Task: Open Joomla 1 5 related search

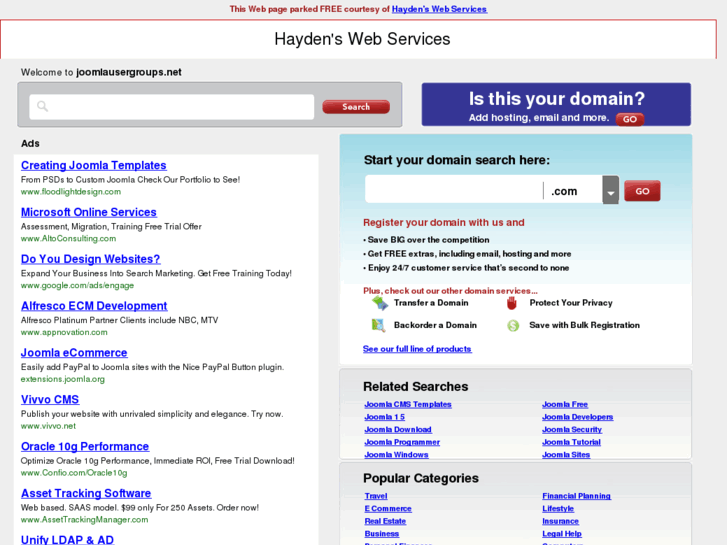Action: point(384,417)
